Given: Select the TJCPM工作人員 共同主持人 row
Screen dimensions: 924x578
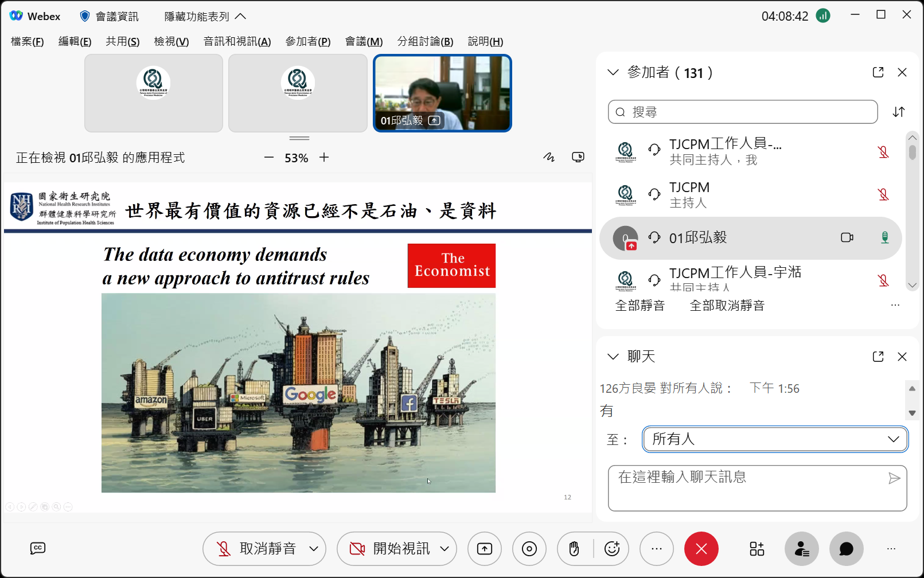Looking at the screenshot, I should click(751, 151).
